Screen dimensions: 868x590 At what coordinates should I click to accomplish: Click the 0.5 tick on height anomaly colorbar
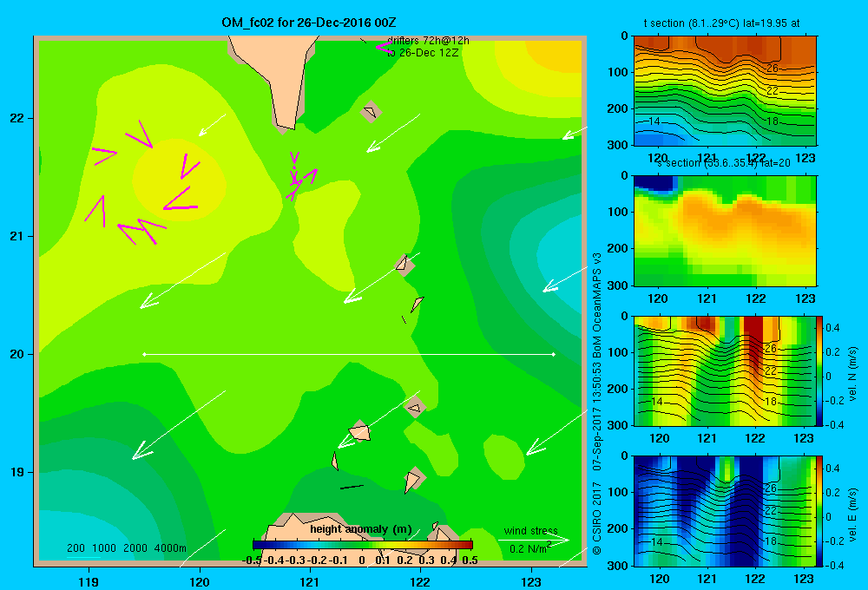click(x=470, y=560)
